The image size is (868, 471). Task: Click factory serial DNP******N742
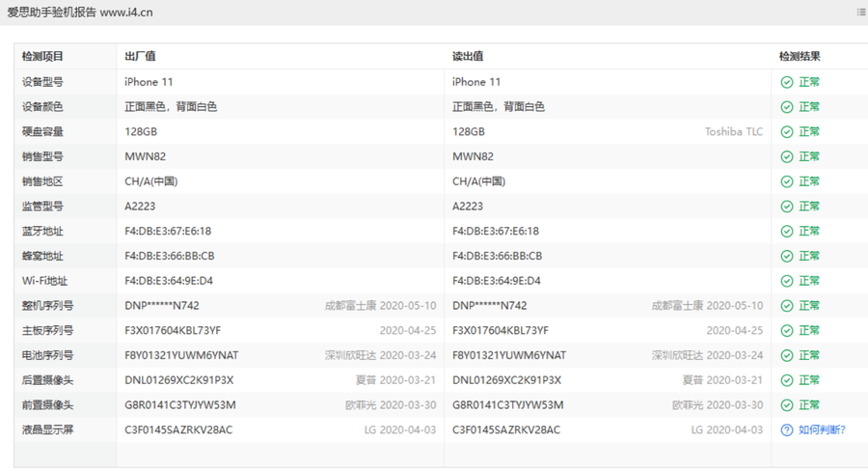tap(162, 306)
